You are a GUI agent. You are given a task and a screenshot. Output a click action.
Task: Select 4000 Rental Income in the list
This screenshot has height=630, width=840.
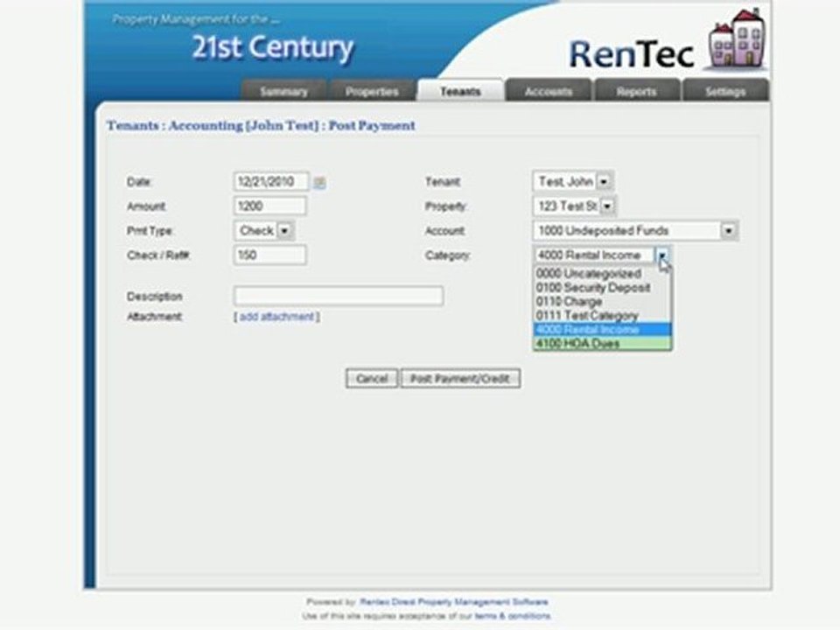point(602,330)
